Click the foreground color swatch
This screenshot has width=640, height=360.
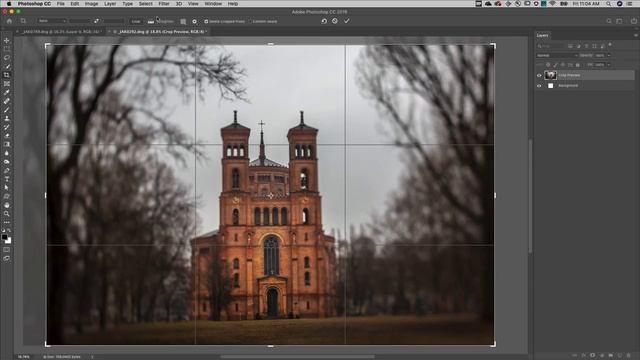point(4,237)
